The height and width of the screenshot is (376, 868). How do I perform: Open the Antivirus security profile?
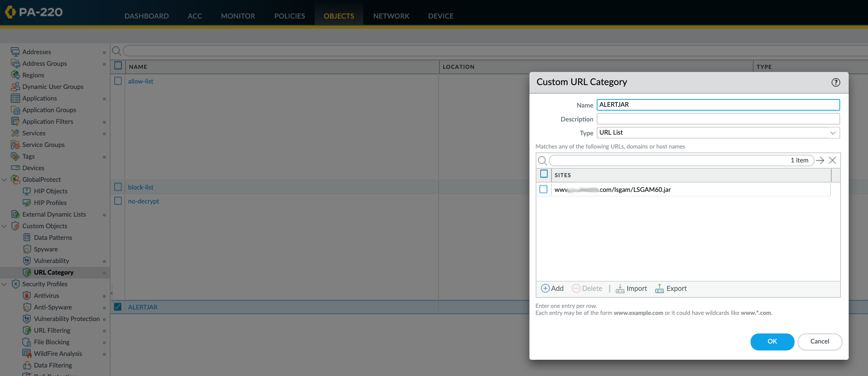[47, 295]
